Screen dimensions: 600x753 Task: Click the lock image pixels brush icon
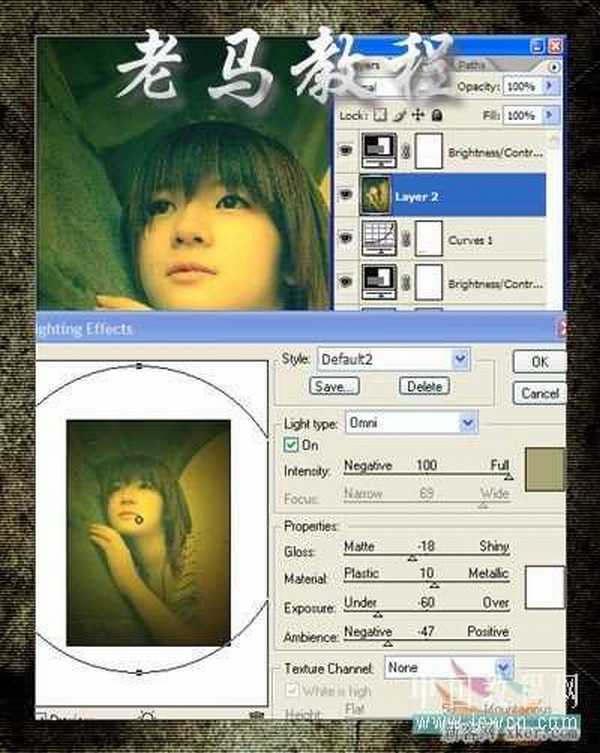(x=399, y=116)
